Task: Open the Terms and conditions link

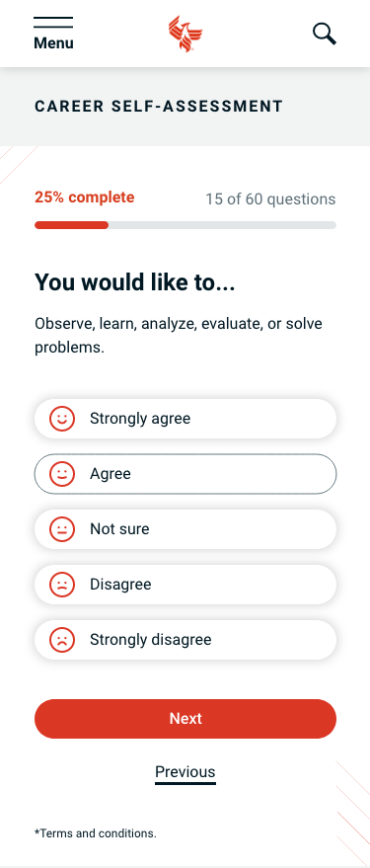Action: coord(96,833)
